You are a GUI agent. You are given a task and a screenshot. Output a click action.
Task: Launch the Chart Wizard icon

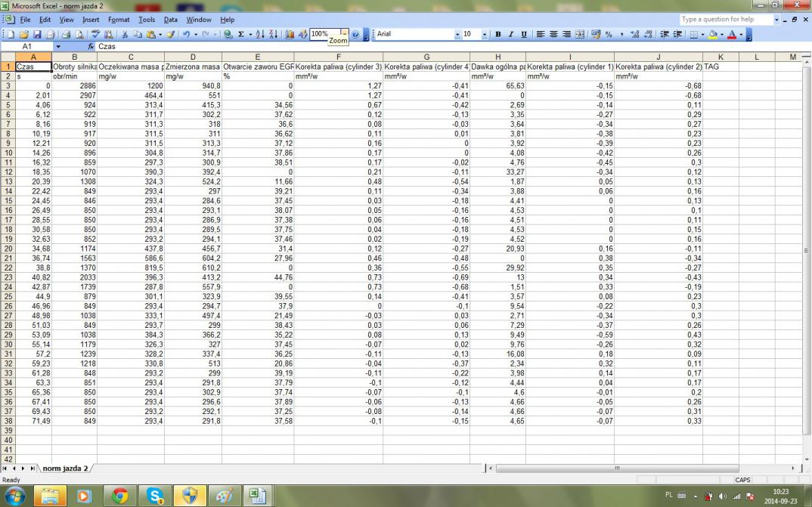(291, 35)
